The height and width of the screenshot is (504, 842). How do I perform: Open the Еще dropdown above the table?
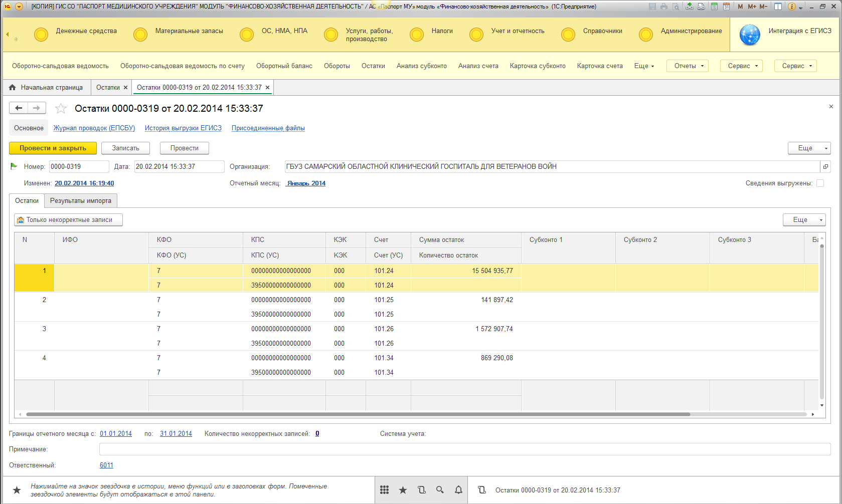point(804,220)
